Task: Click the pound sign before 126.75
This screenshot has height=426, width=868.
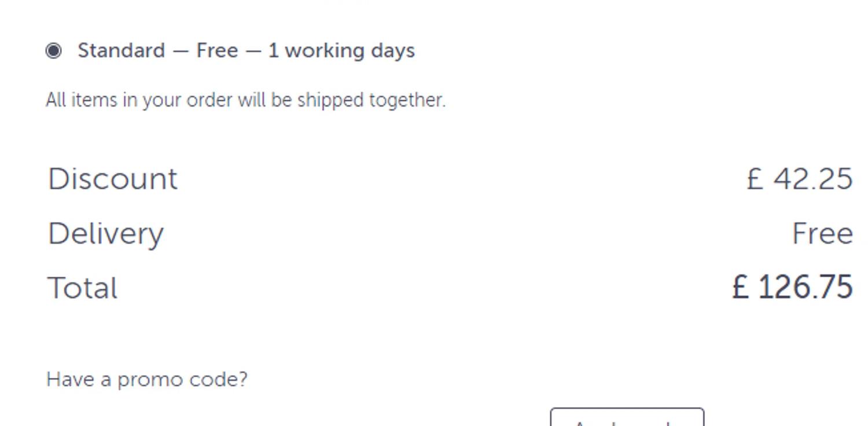Action: [x=741, y=287]
